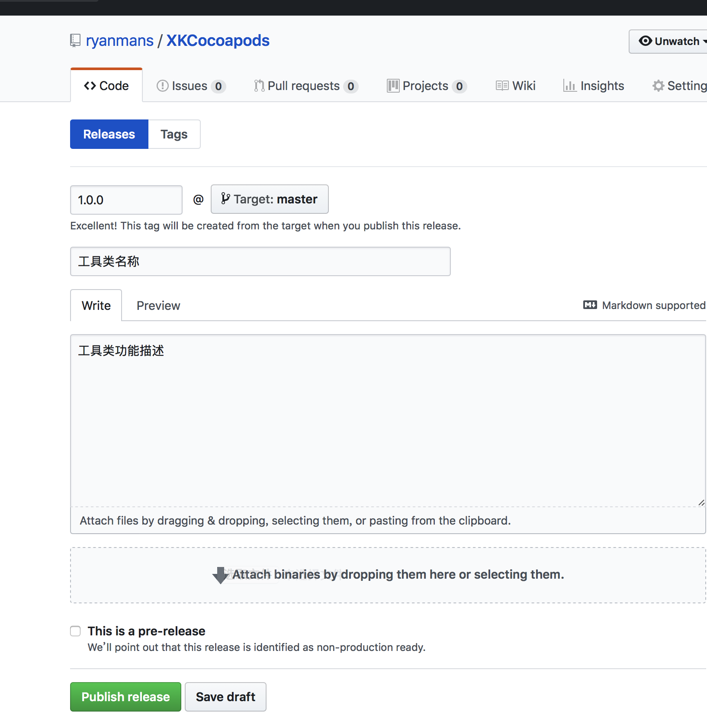Go to the Projects tab
The width and height of the screenshot is (707, 728).
[x=427, y=86]
